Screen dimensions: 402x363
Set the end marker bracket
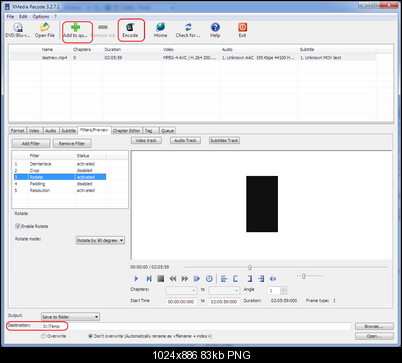pos(249,279)
